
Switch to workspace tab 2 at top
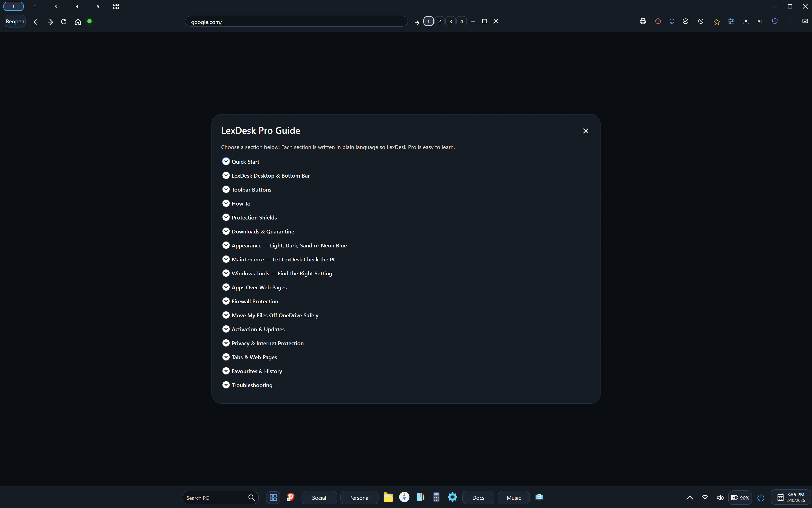click(x=34, y=6)
